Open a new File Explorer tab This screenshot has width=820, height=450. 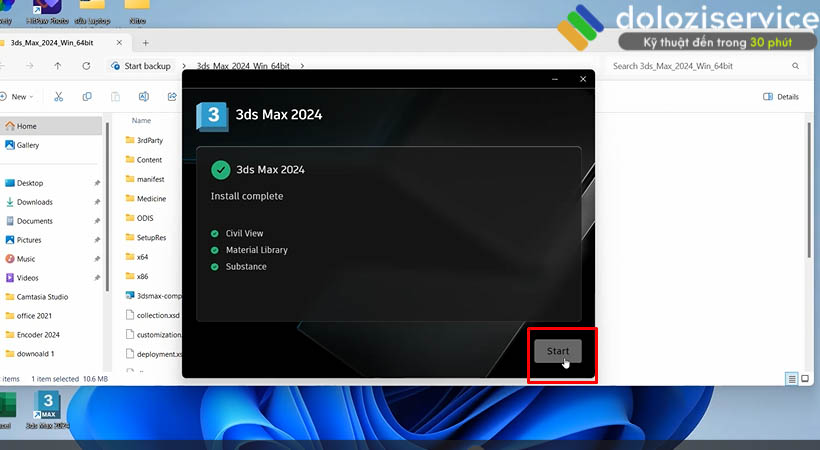coord(145,43)
